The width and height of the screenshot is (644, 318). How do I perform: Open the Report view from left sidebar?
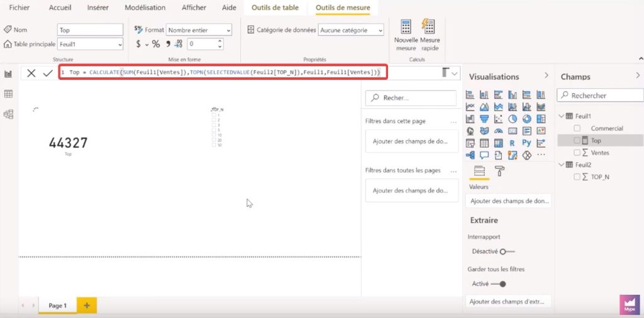(x=8, y=74)
